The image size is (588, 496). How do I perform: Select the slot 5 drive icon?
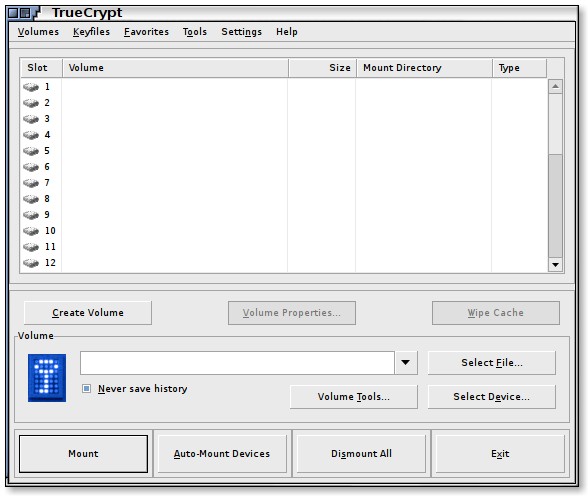(x=31, y=151)
